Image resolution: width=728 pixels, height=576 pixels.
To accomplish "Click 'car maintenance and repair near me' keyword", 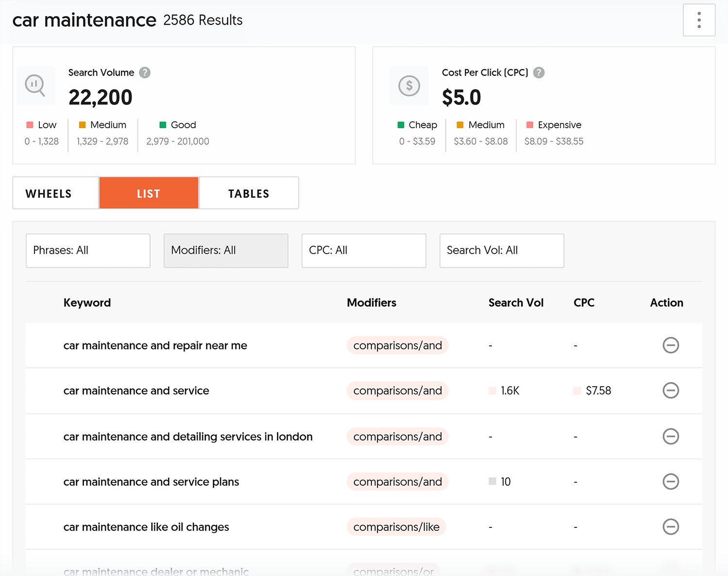I will pyautogui.click(x=155, y=345).
